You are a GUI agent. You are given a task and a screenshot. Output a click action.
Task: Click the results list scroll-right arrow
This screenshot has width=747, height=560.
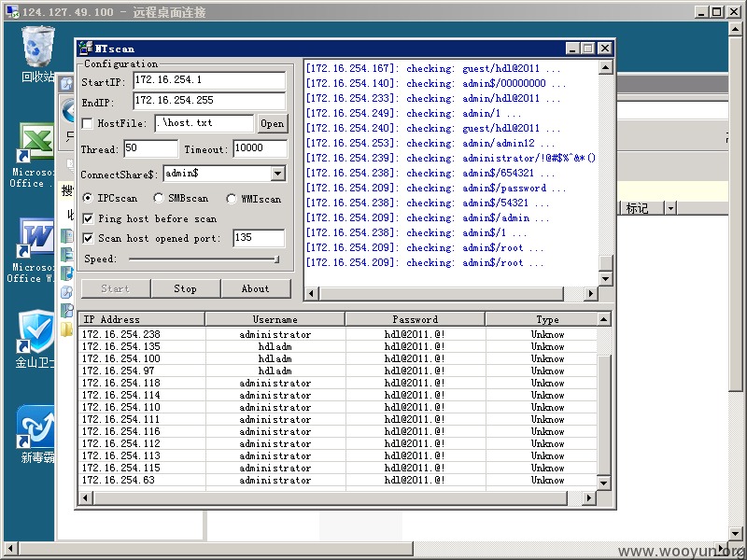pos(589,498)
